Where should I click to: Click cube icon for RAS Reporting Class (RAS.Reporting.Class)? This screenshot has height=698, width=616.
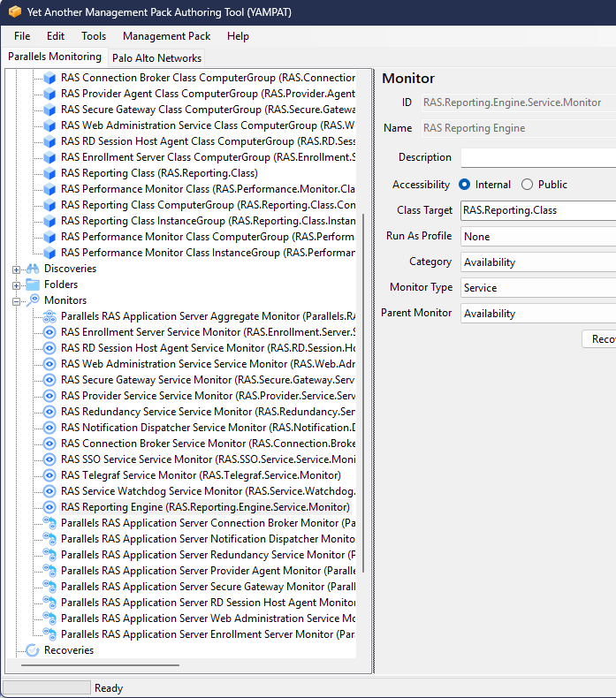pos(50,173)
